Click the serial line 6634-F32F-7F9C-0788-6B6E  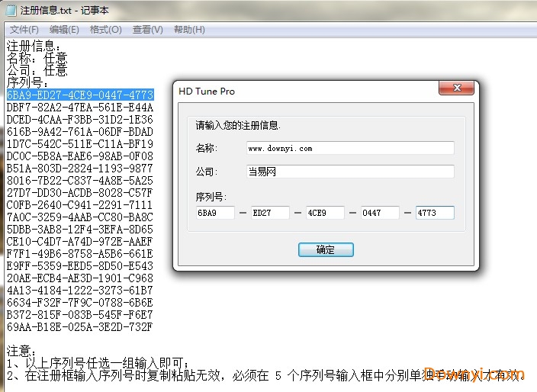click(x=80, y=303)
